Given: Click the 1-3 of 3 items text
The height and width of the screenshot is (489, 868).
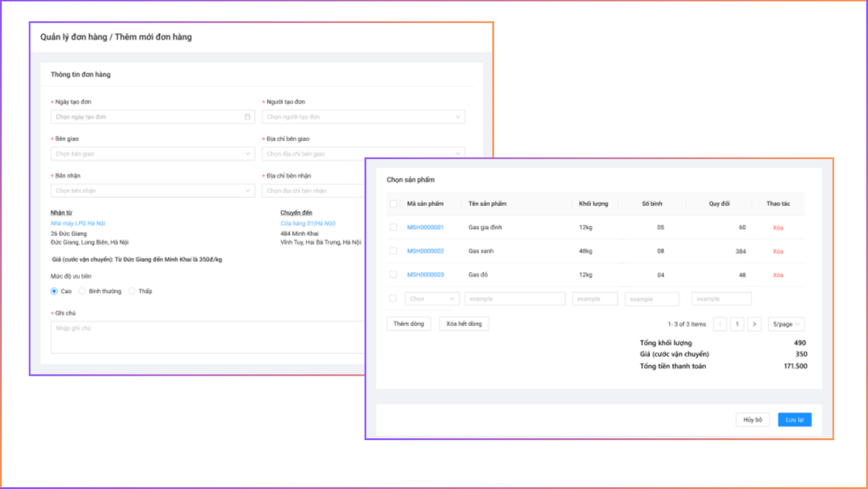Looking at the screenshot, I should coord(686,324).
